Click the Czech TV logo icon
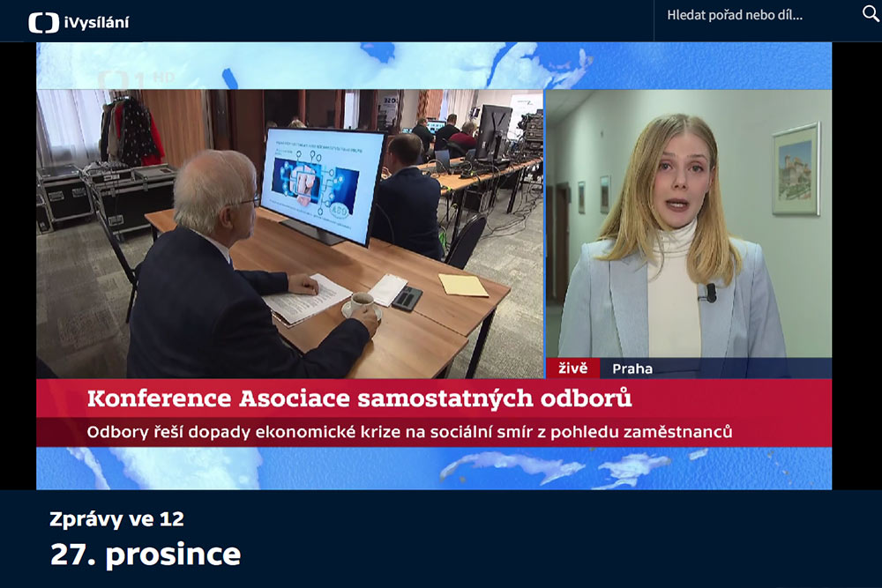Image resolution: width=882 pixels, height=588 pixels. pos(43,22)
